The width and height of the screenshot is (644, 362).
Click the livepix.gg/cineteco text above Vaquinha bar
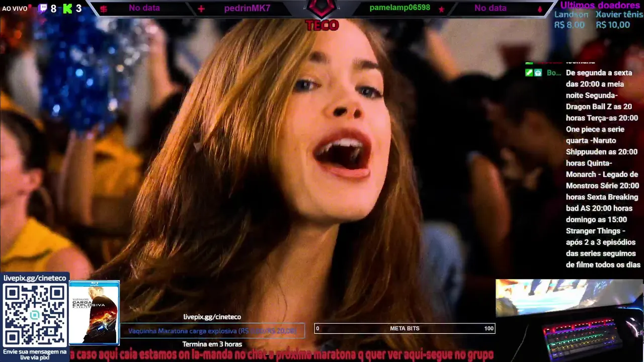tap(212, 317)
